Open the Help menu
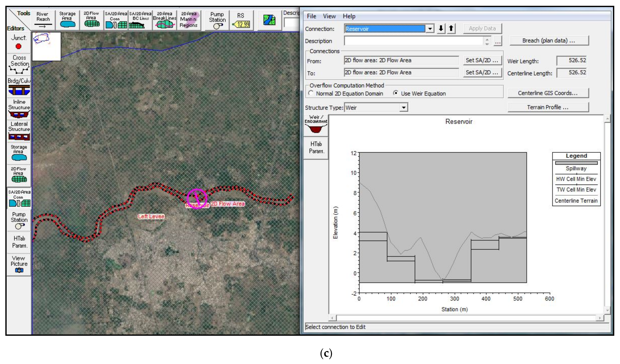Image resolution: width=620 pixels, height=364 pixels. click(349, 16)
